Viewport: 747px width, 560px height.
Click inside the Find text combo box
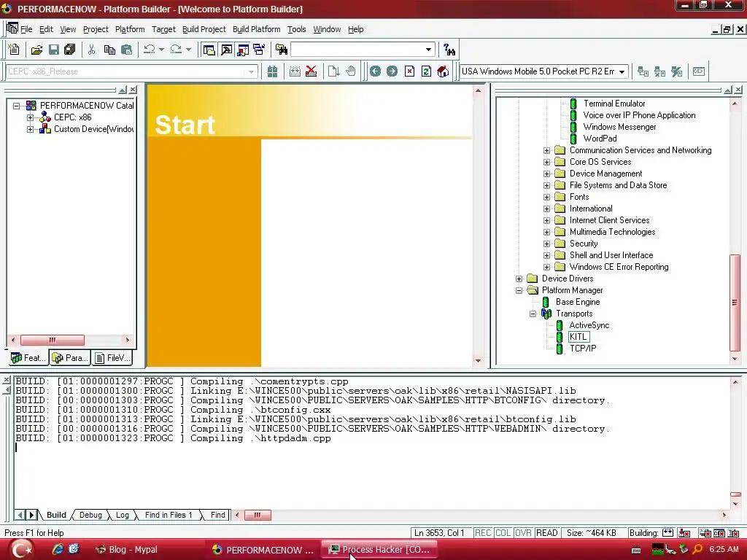[x=357, y=50]
